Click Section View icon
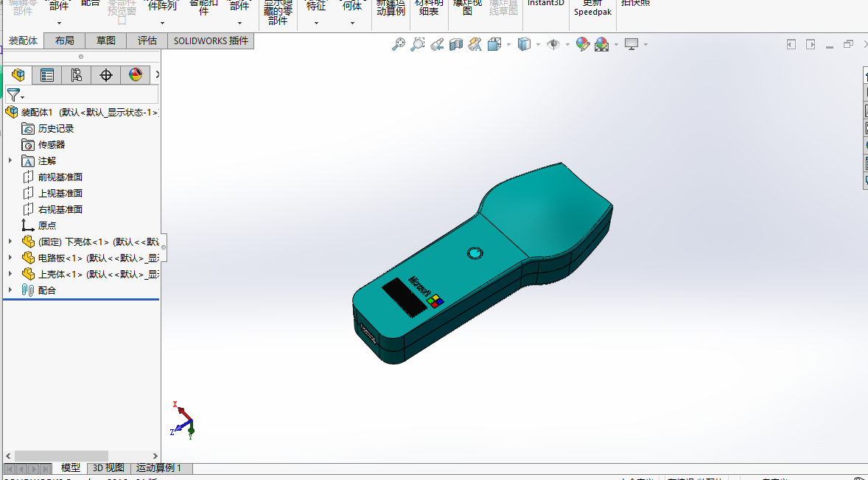Image resolution: width=868 pixels, height=480 pixels. (x=455, y=44)
